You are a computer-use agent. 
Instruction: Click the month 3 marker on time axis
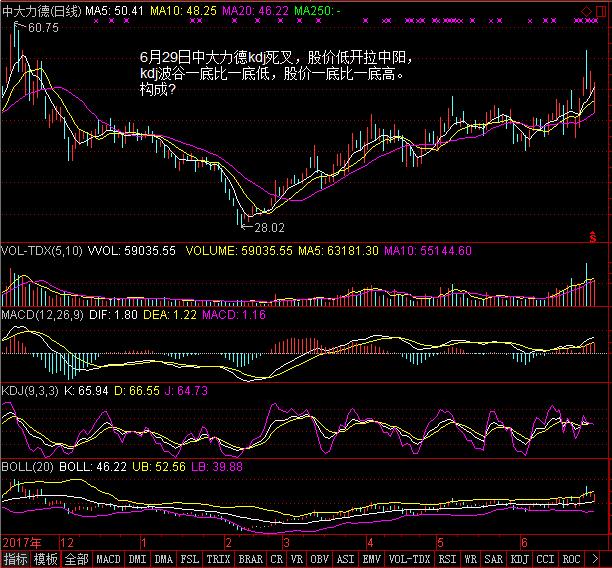coord(286,543)
